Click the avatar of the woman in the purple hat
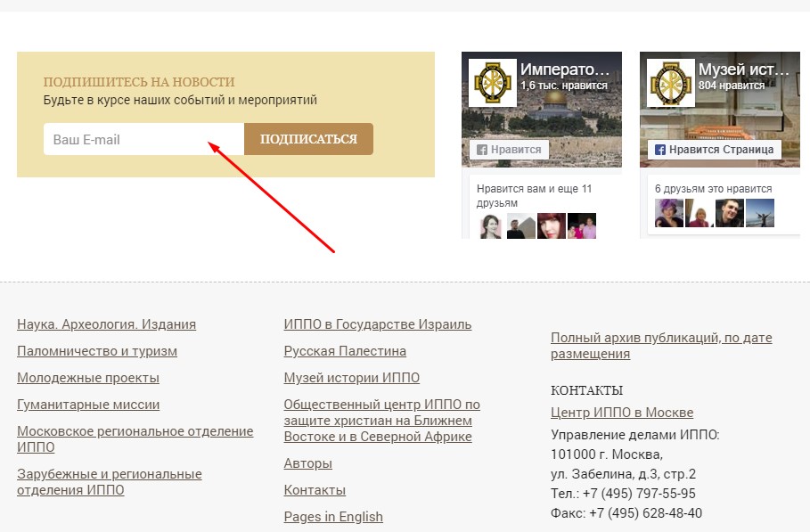Screen dimensions: 810x532 coord(669,214)
